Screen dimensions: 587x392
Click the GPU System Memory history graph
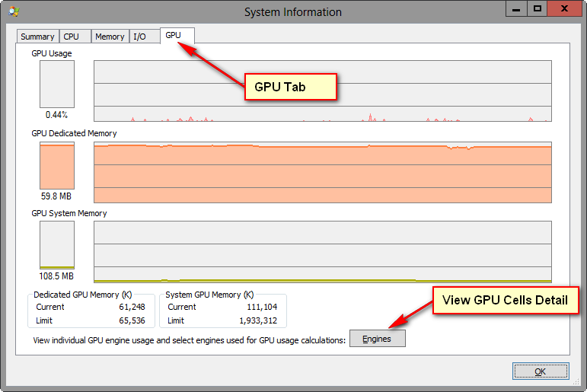pos(322,252)
